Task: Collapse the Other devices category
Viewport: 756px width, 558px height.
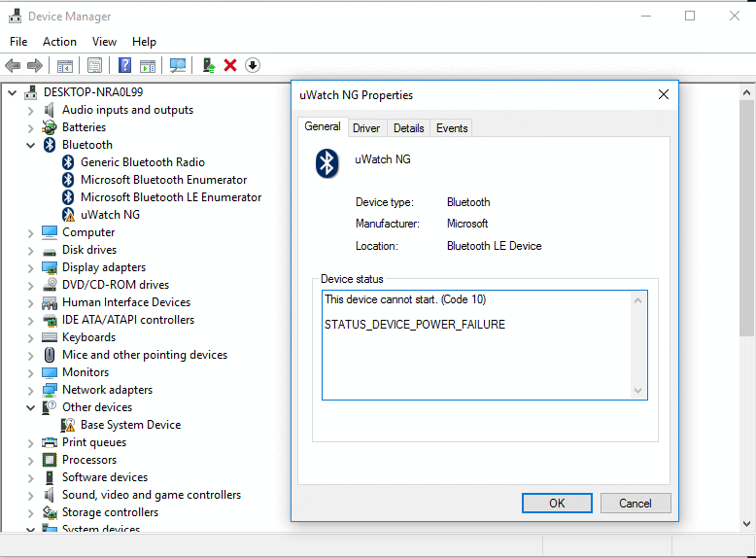Action: [31, 407]
